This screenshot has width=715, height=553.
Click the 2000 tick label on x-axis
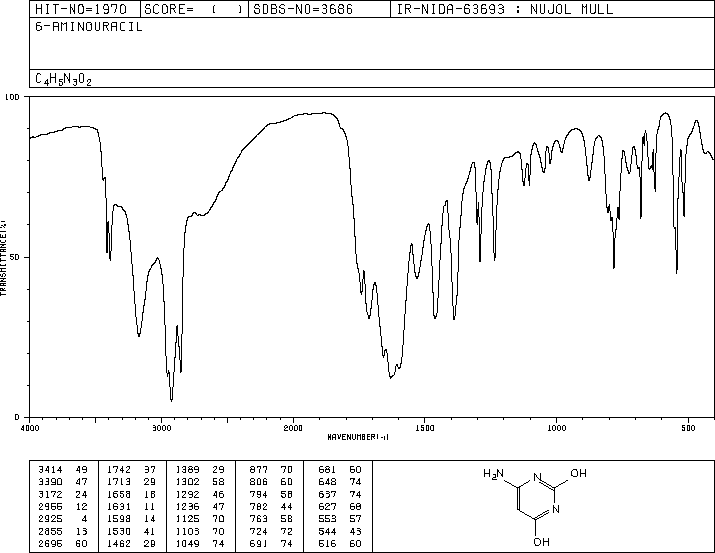[x=293, y=428]
